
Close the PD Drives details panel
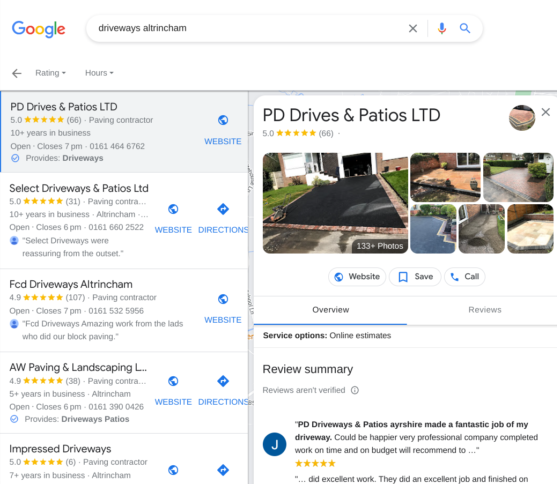[x=546, y=112]
